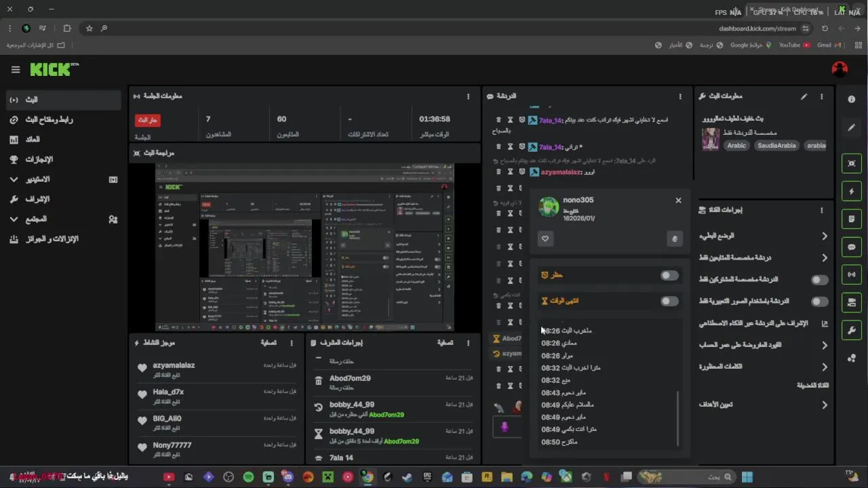
Task: Open session info panel three-dot menu
Action: (468, 96)
